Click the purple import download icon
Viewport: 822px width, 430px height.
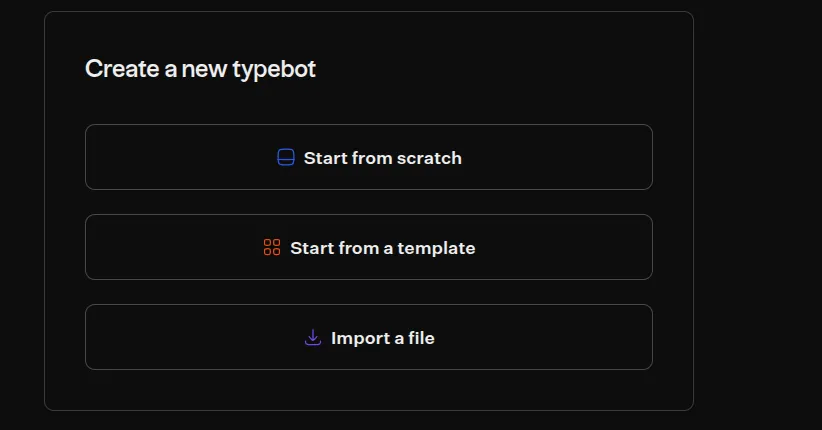[x=313, y=338]
